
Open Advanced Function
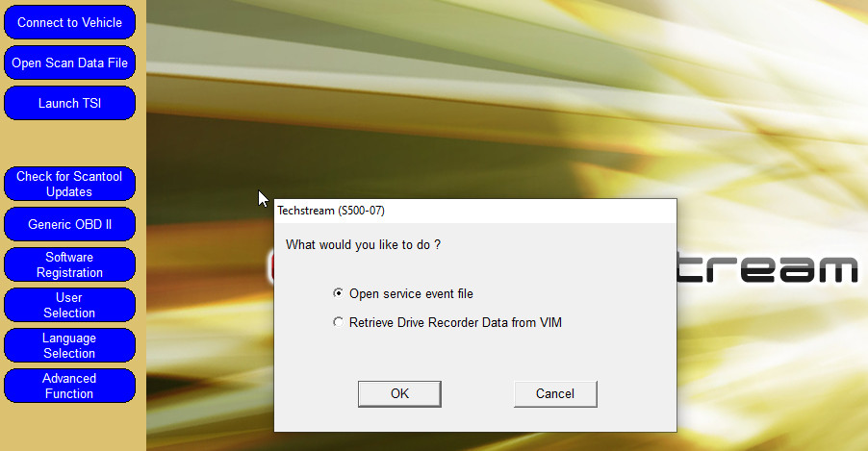(69, 386)
